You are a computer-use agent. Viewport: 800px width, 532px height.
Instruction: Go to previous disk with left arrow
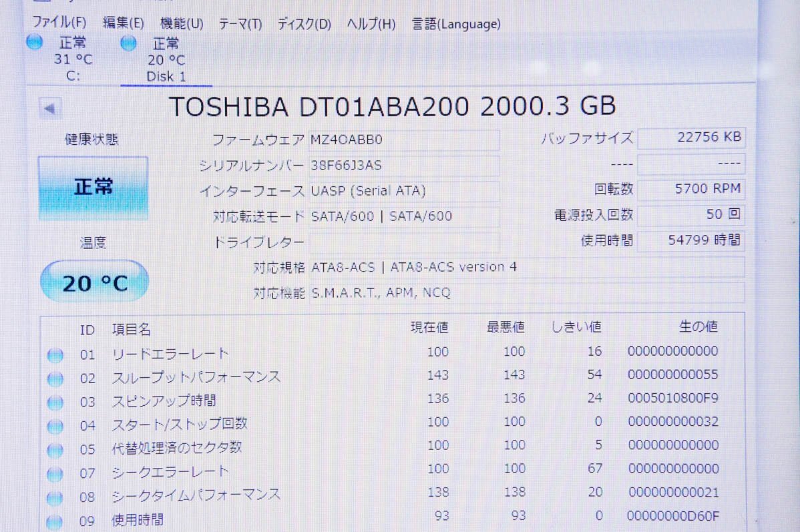pyautogui.click(x=50, y=108)
